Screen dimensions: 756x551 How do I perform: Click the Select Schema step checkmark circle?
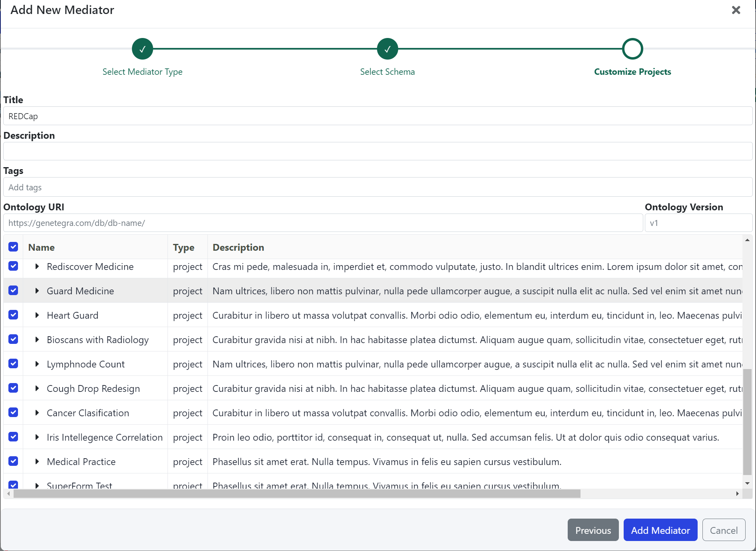pyautogui.click(x=387, y=49)
